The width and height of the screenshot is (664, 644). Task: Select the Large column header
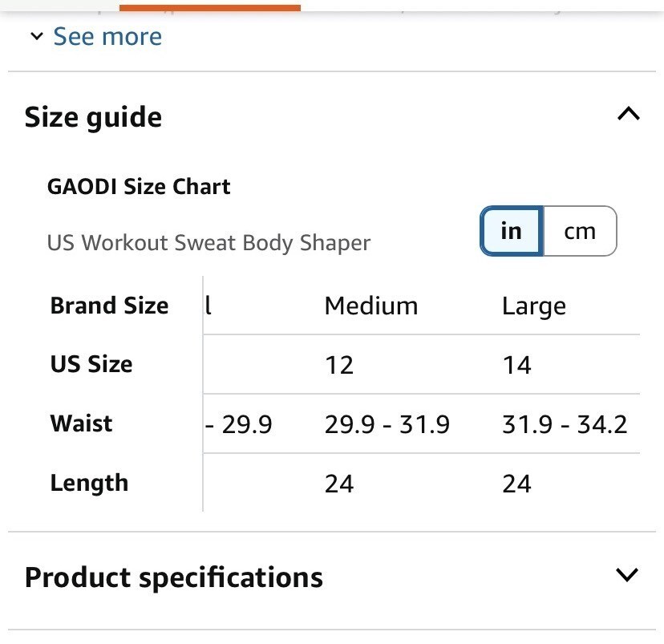(x=534, y=306)
